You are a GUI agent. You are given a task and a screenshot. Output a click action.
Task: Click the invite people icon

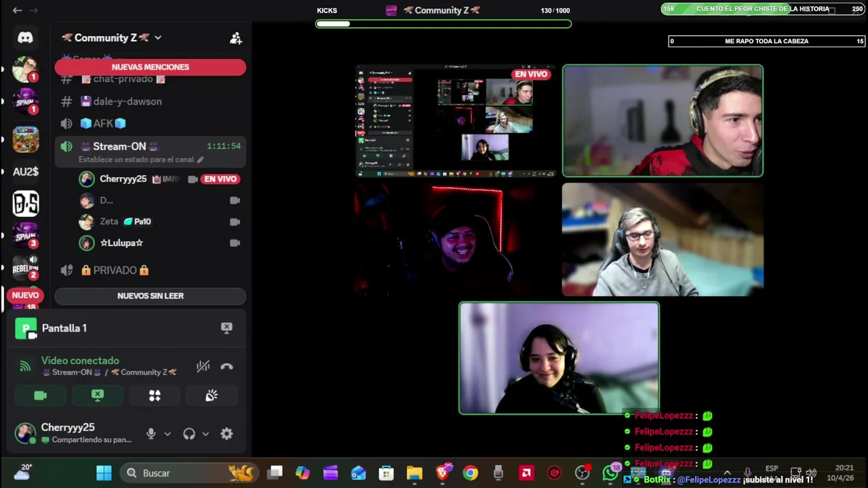pos(235,39)
